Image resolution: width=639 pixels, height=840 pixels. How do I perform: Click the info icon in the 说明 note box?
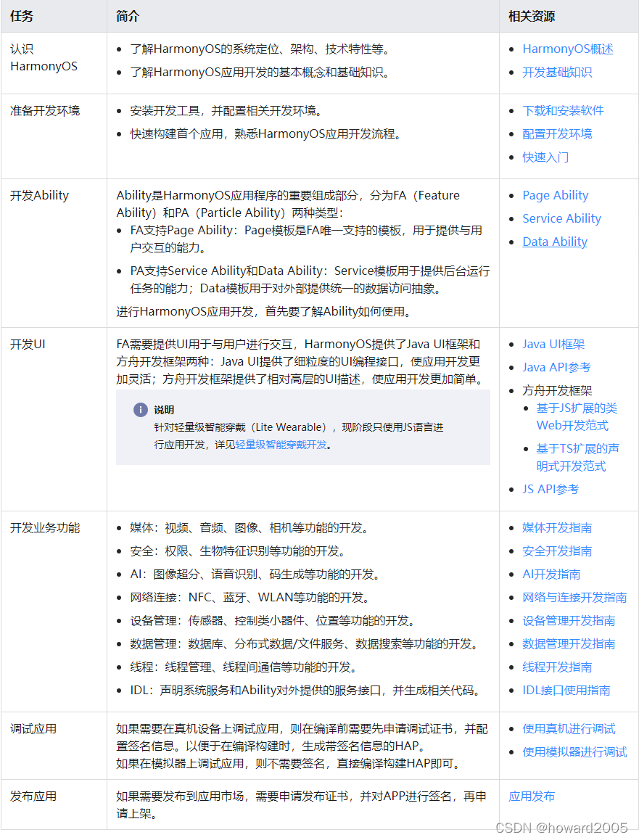pyautogui.click(x=141, y=410)
